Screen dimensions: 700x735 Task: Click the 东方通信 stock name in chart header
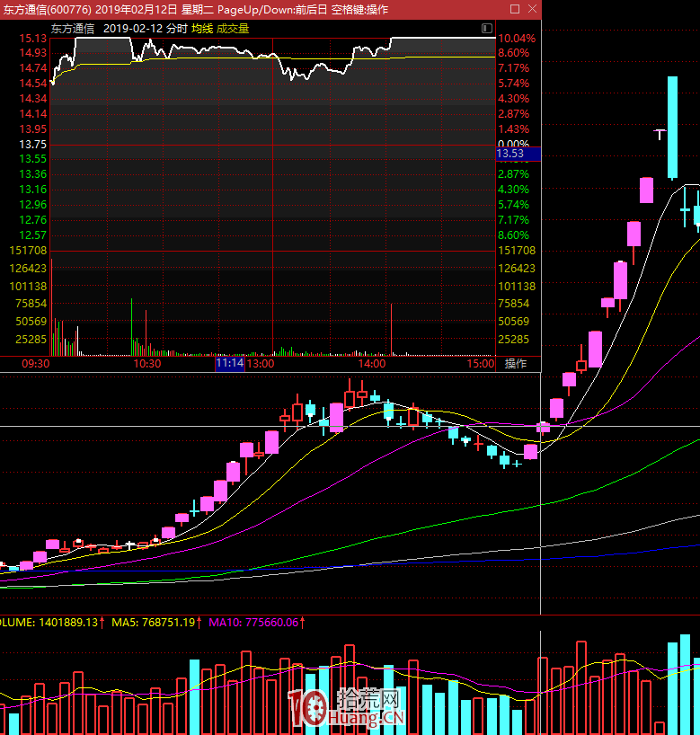(73, 29)
